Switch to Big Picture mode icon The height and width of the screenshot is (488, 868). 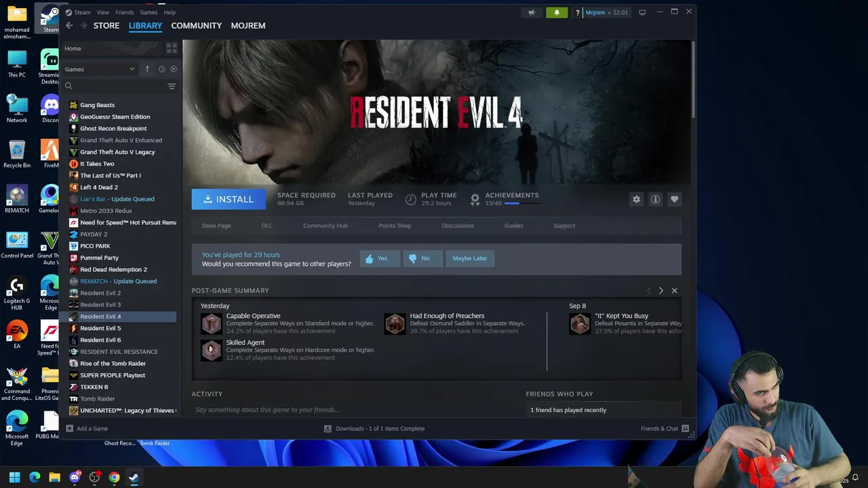click(642, 12)
